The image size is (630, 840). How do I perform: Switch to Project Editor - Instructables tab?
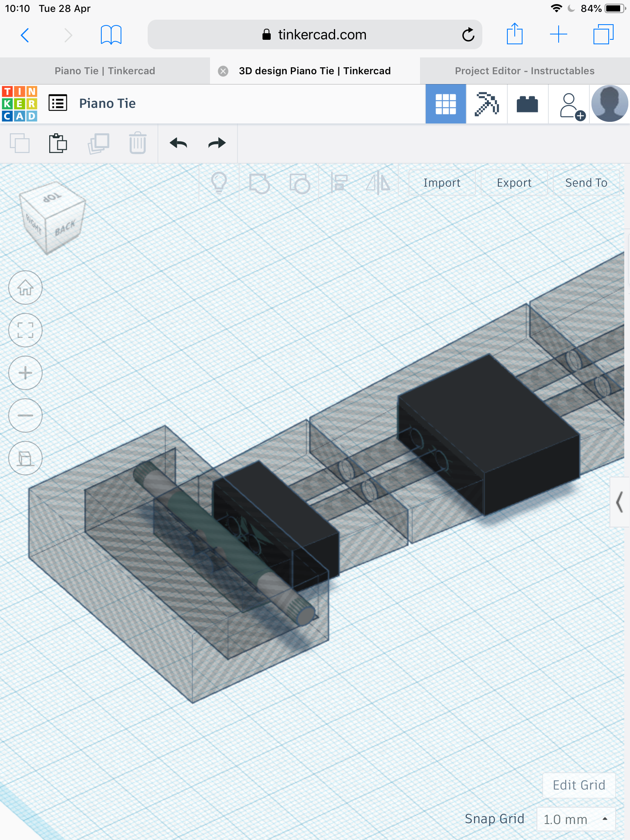pos(525,71)
